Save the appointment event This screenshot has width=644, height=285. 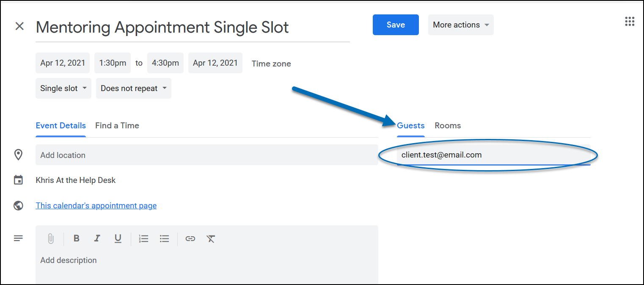(x=396, y=25)
